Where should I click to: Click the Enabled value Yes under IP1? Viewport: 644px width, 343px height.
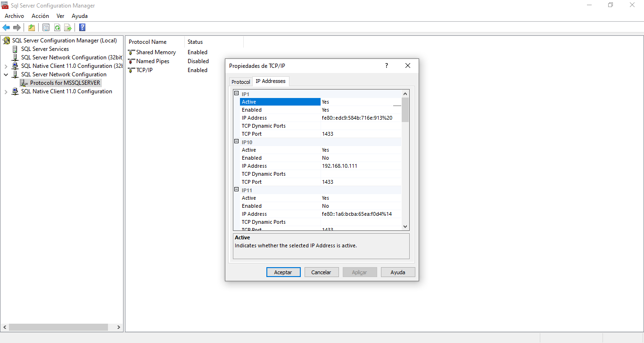tap(325, 110)
